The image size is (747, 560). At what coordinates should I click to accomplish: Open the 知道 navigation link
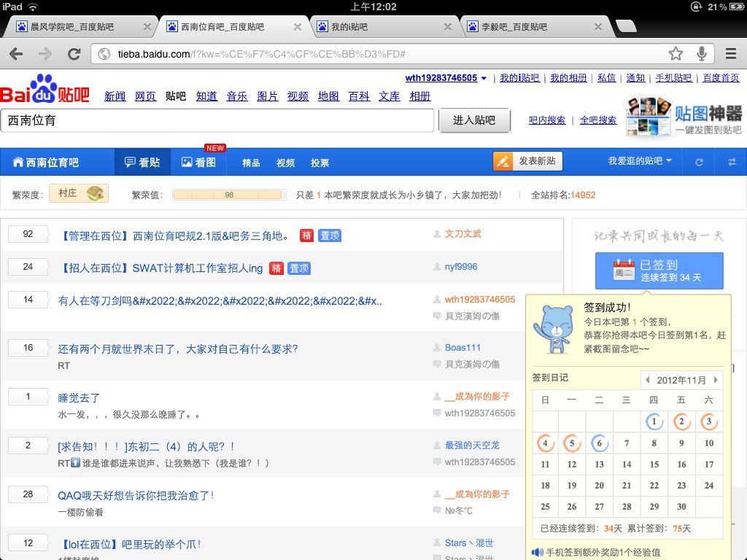206,96
